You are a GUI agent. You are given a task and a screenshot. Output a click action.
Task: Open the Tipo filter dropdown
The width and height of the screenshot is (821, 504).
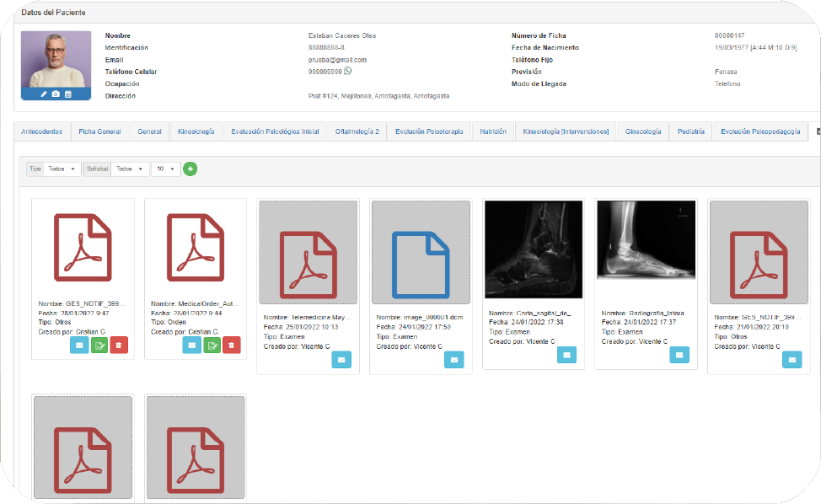coord(62,169)
